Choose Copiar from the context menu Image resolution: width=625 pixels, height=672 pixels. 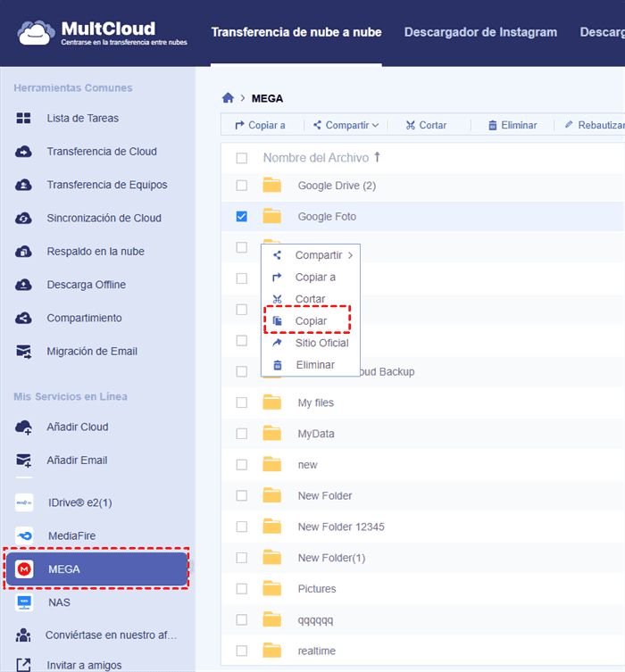point(310,321)
